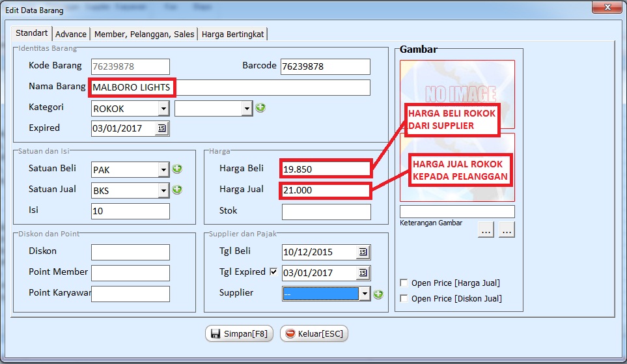Switch to the Standart tab
The width and height of the screenshot is (627, 364).
click(x=32, y=33)
